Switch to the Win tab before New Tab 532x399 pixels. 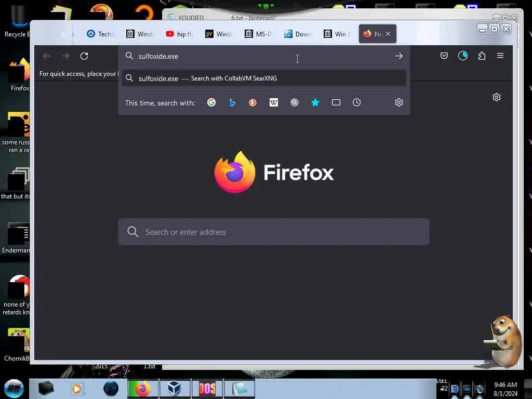point(337,34)
